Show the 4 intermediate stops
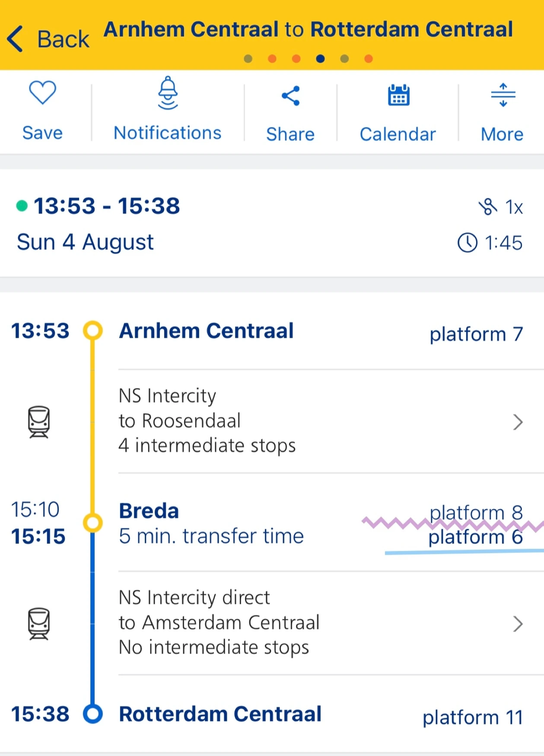Viewport: 544px width, 756px height. 207,445
